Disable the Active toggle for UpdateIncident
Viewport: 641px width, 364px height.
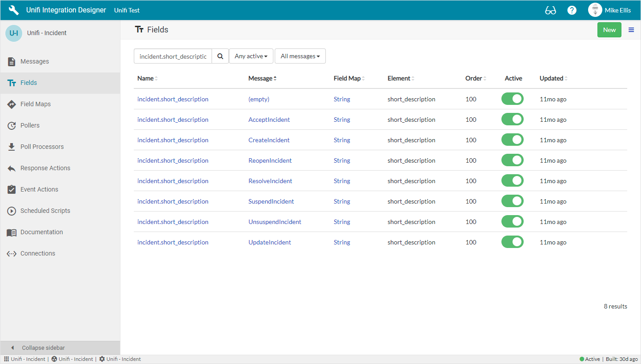point(512,242)
